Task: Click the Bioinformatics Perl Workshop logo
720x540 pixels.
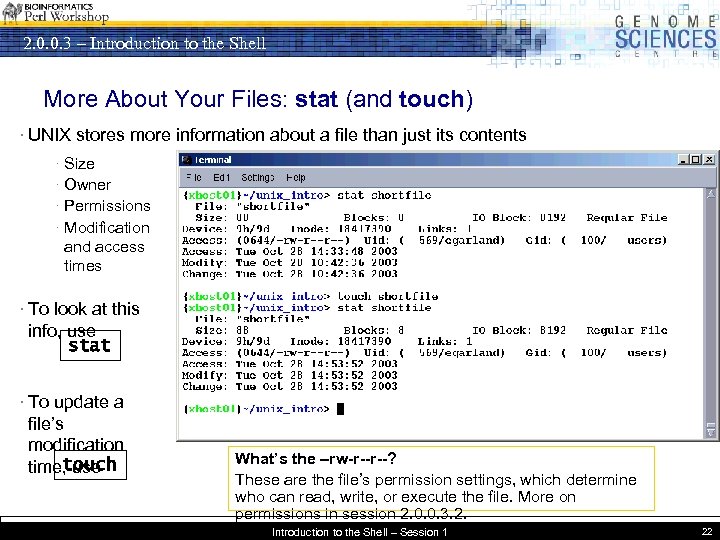Action: [x=55, y=12]
